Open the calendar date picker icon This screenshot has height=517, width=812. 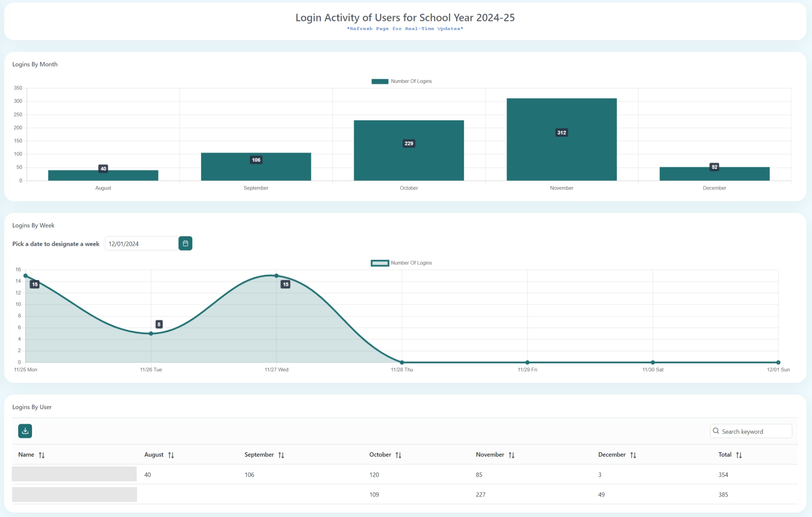tap(185, 243)
